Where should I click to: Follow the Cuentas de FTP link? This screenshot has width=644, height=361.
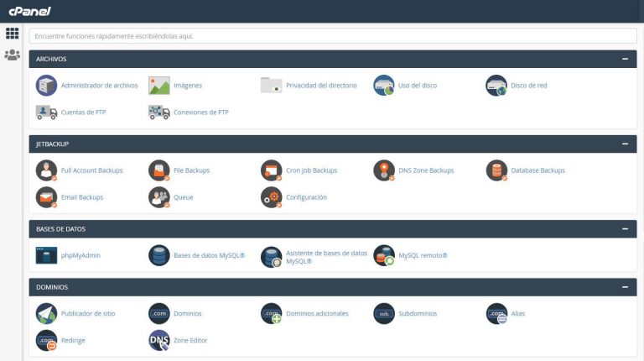83,112
